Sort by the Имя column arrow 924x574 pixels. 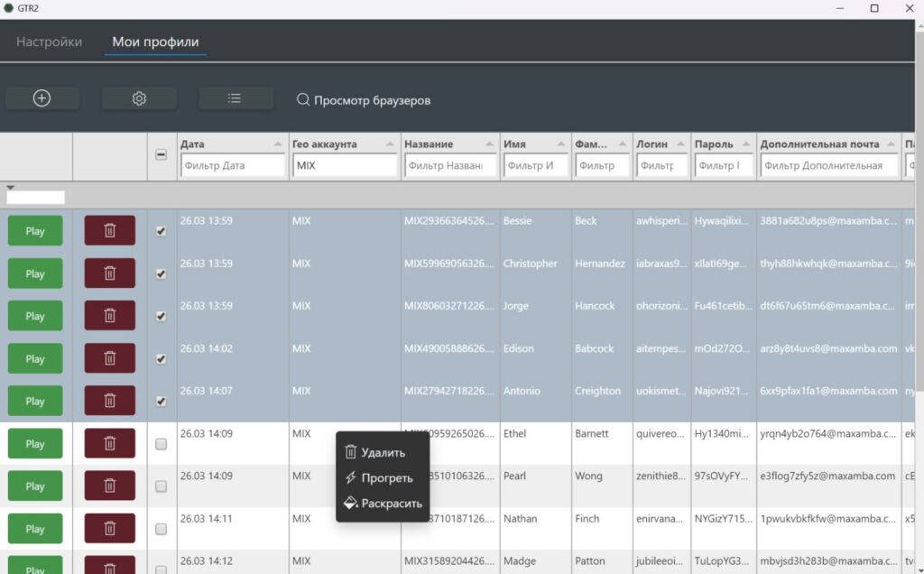[x=561, y=144]
